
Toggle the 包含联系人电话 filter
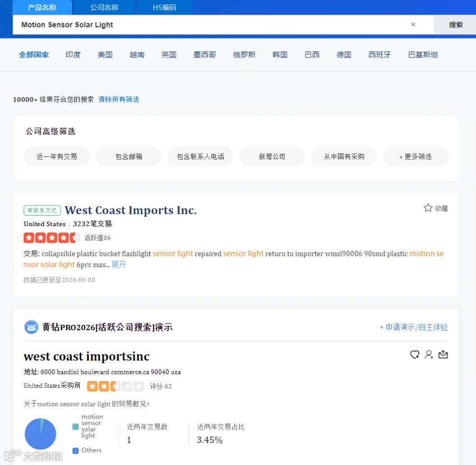(200, 156)
